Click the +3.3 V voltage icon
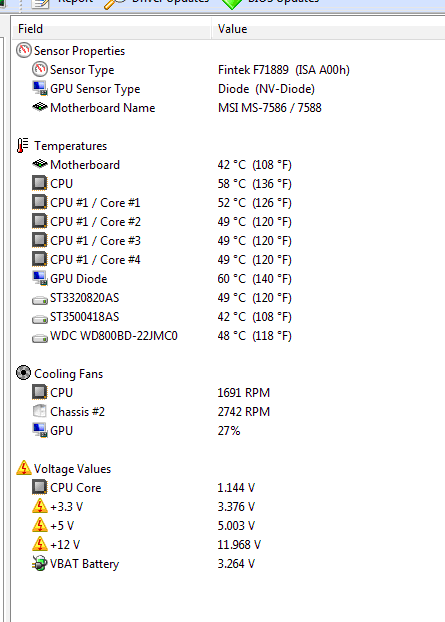Image resolution: width=445 pixels, height=622 pixels. (40, 506)
